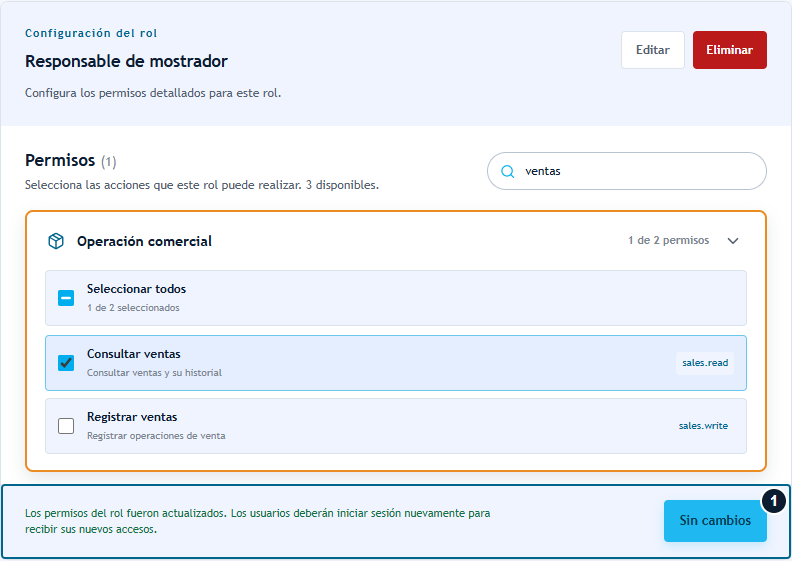Click the Permisos heading
The image size is (792, 561).
(x=60, y=160)
